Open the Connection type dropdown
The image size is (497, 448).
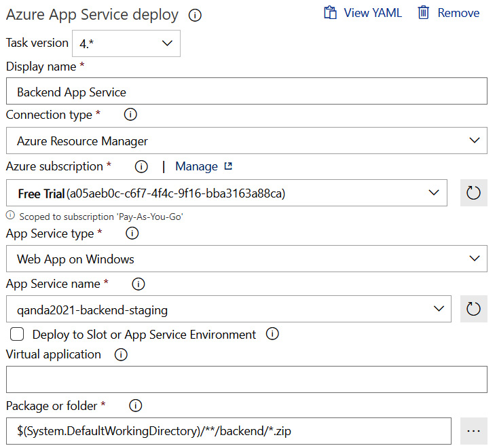click(246, 141)
